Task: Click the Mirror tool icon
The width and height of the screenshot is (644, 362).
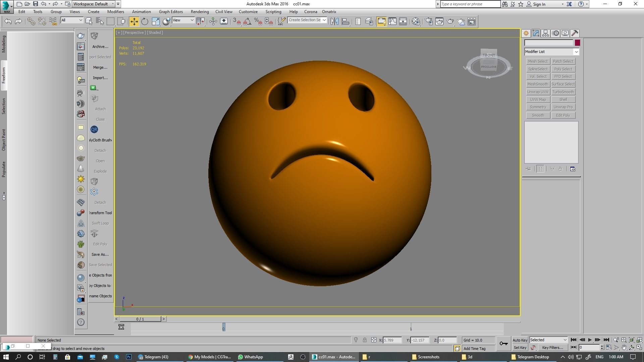Action: [334, 21]
